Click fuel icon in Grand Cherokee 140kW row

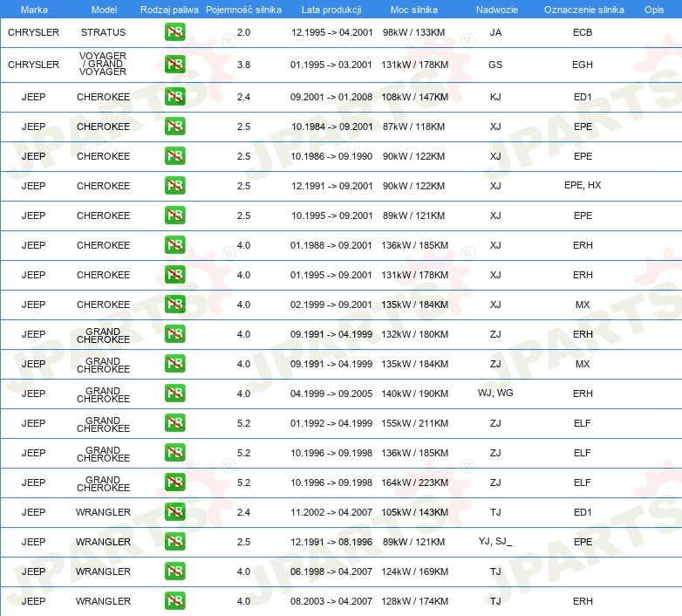click(x=174, y=394)
